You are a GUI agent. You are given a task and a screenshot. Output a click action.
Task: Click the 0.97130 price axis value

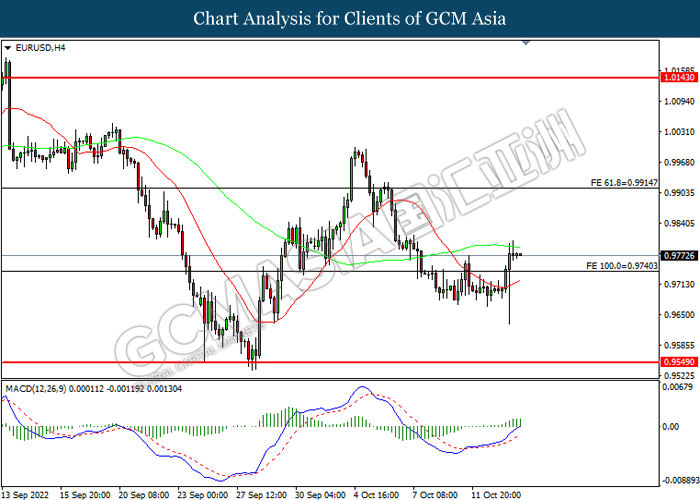click(x=680, y=284)
